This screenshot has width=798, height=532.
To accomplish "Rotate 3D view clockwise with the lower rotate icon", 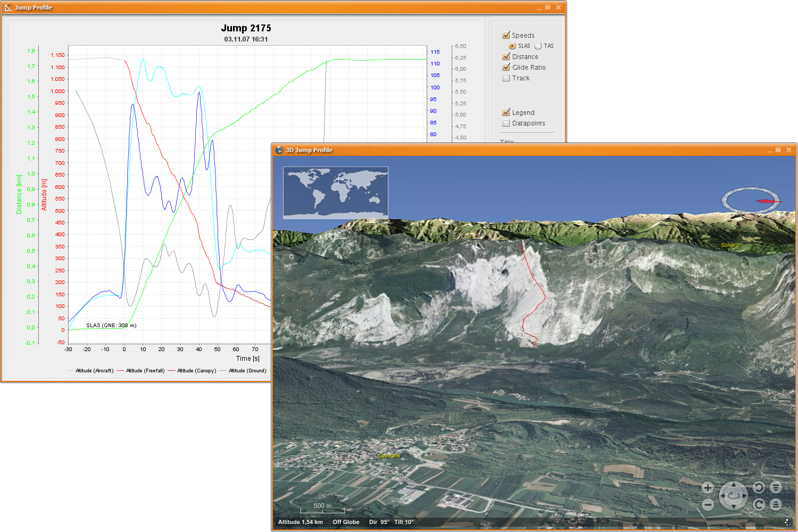I will (759, 504).
